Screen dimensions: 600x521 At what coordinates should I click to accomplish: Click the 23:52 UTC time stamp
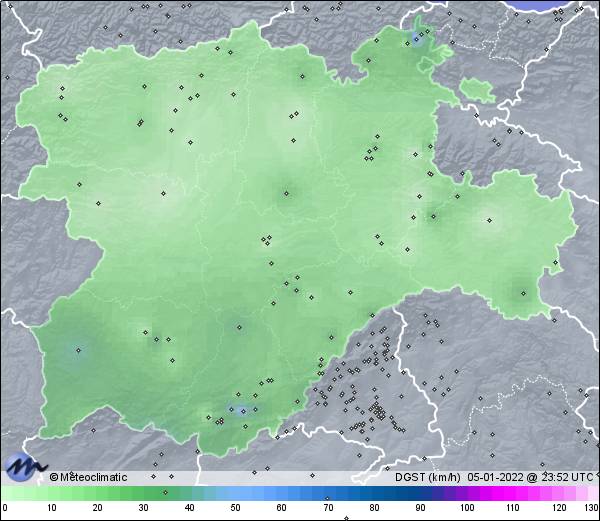[566, 477]
